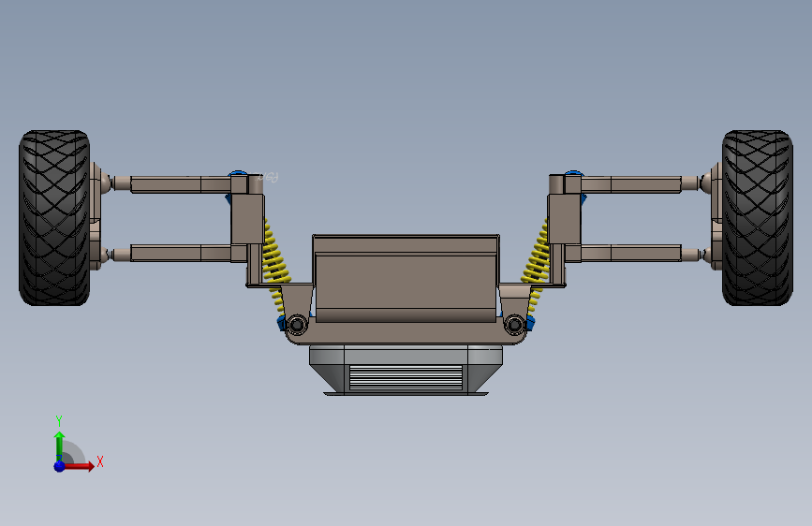
Task: Select the left vertical suspension bracket
Action: (x=247, y=218)
